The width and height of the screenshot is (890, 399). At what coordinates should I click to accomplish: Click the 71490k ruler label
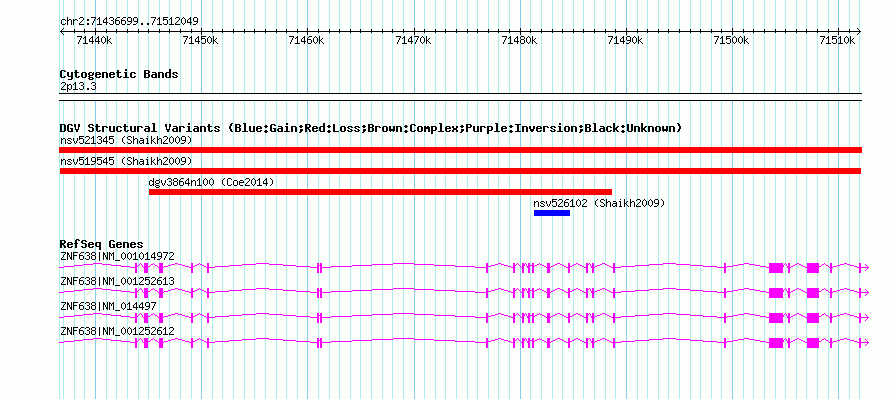[x=625, y=40]
